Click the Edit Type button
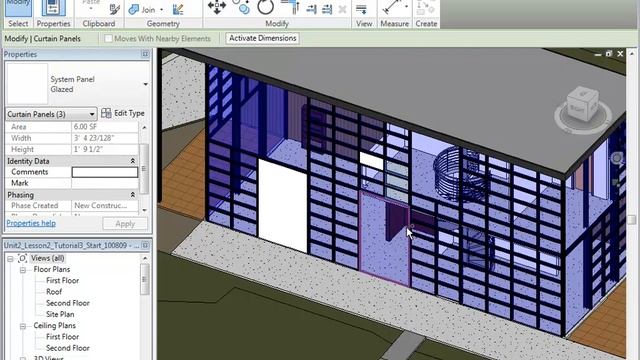Screen dimensions: 640x360 click(x=122, y=113)
